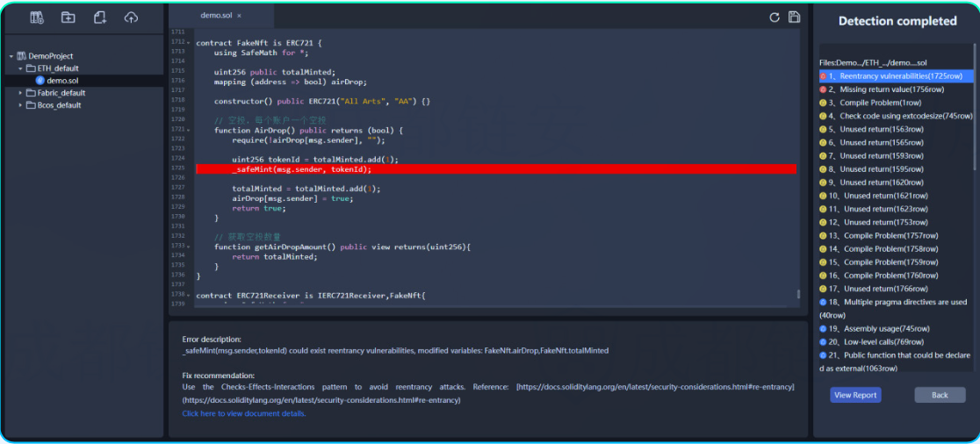
Task: Fold the ERC721Receiver contract at line 1738
Action: coord(189,294)
